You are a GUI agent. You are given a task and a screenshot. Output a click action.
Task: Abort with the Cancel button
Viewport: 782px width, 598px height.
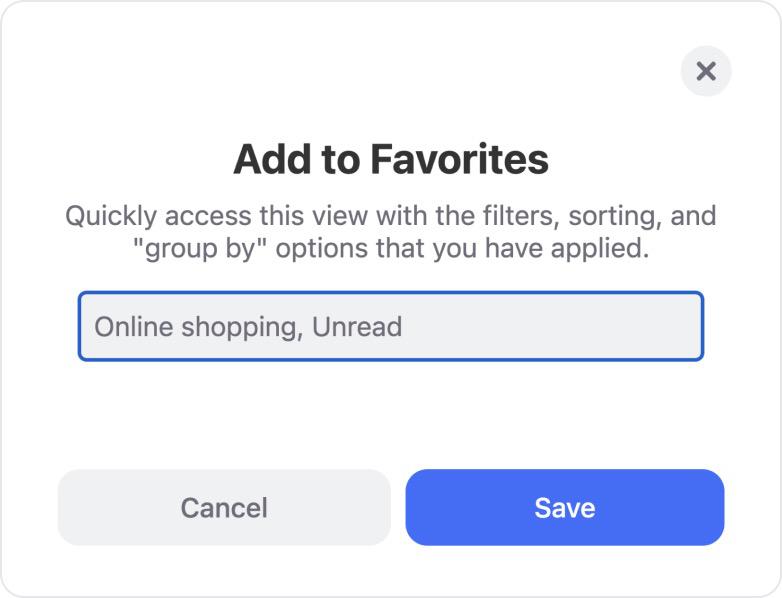224,507
